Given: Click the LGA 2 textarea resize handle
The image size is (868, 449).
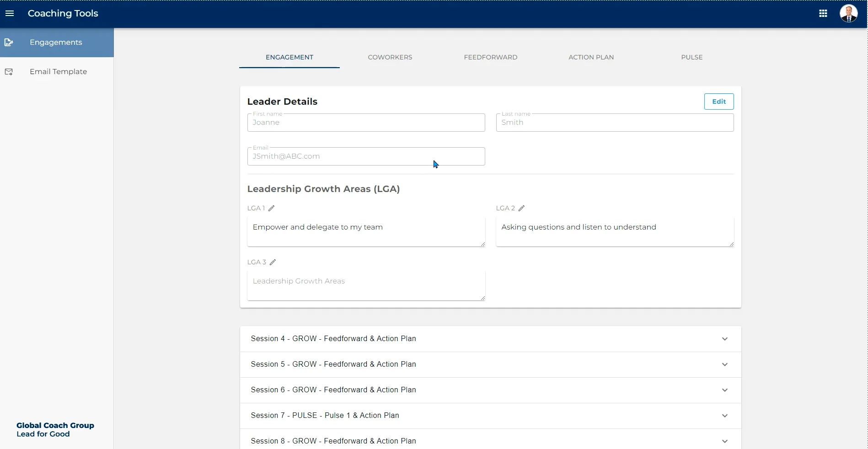Looking at the screenshot, I should click(731, 244).
